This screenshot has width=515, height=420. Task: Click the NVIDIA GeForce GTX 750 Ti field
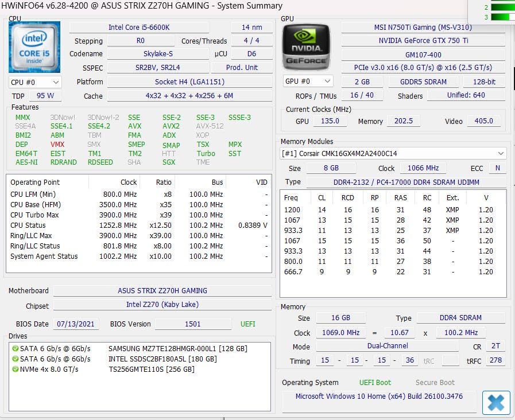coord(423,41)
